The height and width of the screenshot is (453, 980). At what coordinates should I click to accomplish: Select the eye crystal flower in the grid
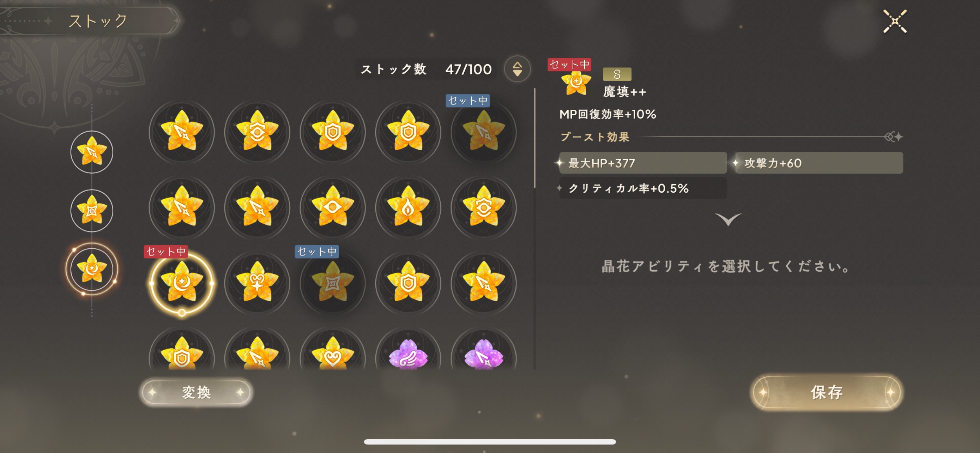click(333, 207)
